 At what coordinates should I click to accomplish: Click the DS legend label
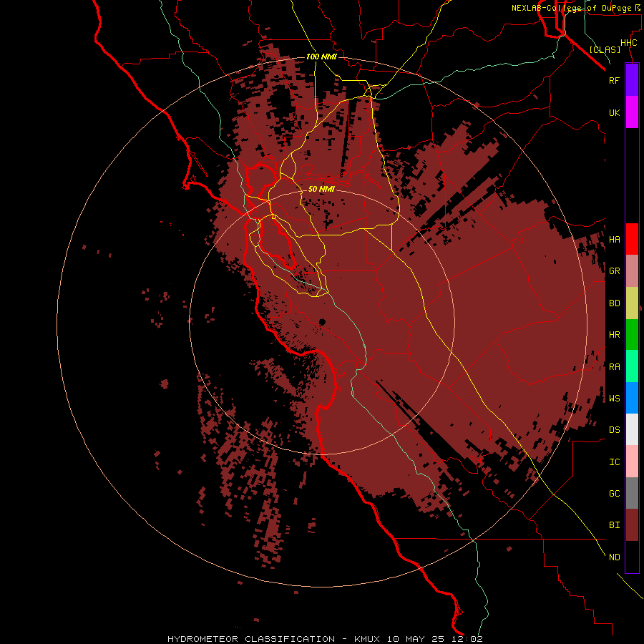coord(614,430)
